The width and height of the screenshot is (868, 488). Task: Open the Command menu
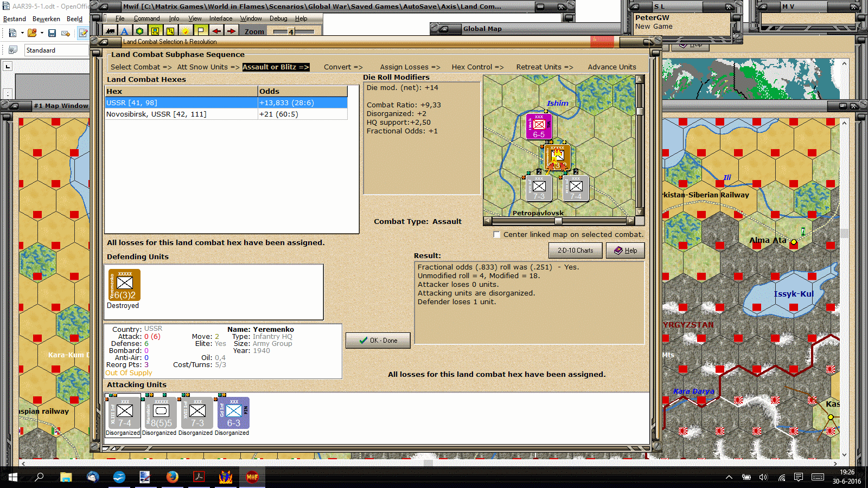click(x=146, y=18)
